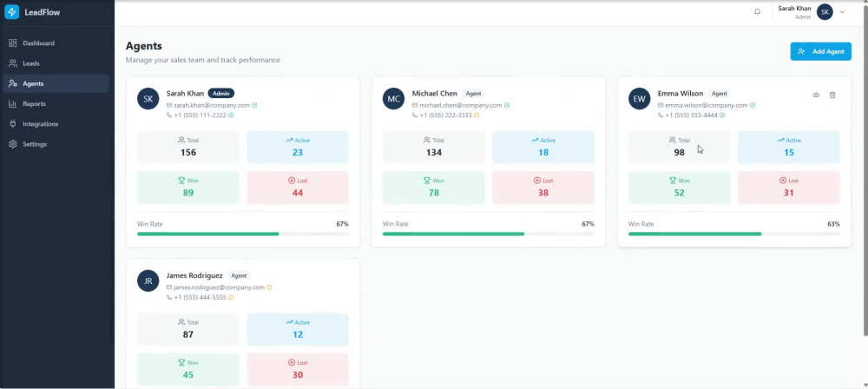Click James Rodriguez's Total 87 tile
868x389 pixels.
tap(188, 329)
